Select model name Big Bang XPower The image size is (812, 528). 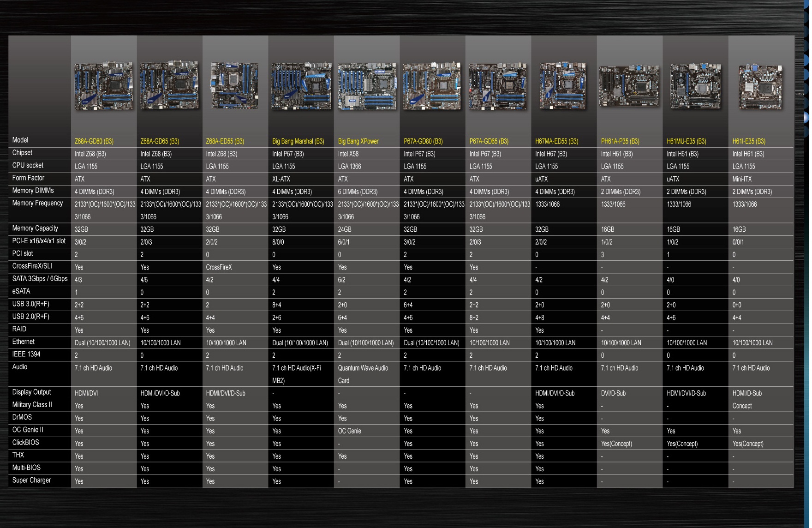click(358, 141)
